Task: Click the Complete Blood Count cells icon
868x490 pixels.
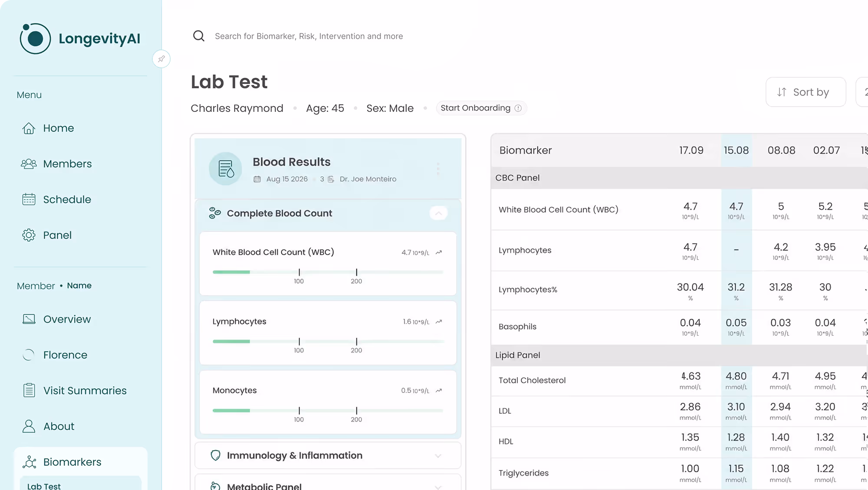Action: [x=215, y=213]
